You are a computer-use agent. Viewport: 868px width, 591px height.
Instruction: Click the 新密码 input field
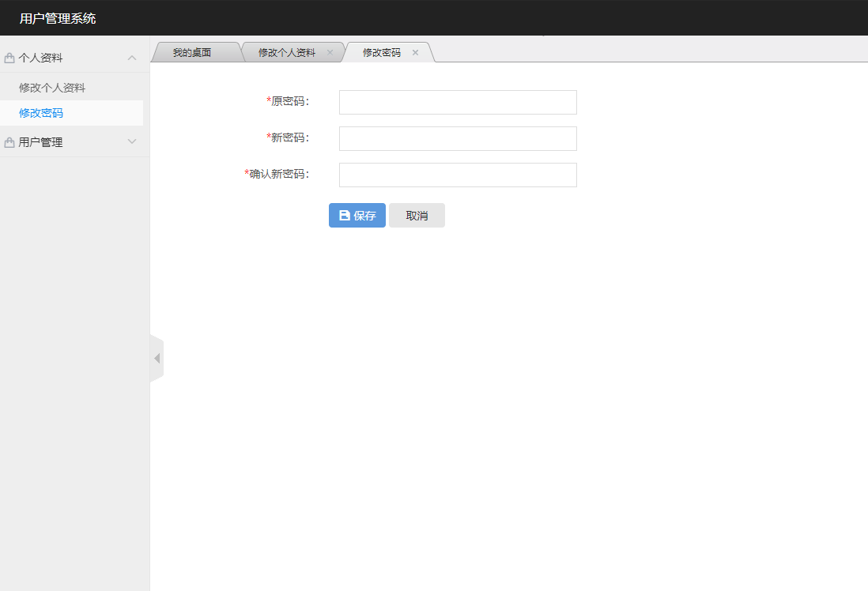457,137
